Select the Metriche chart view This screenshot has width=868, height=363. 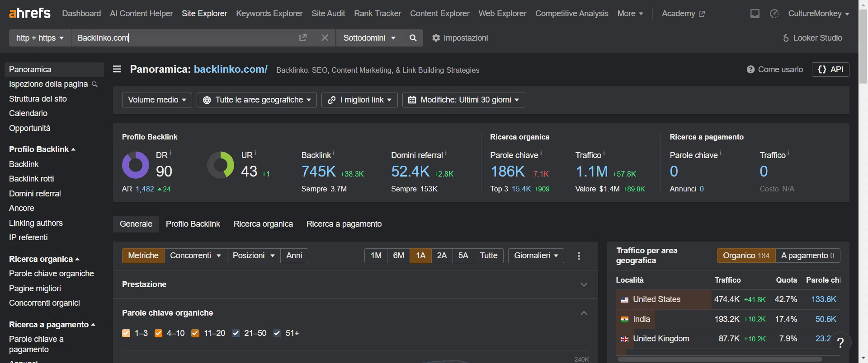143,256
